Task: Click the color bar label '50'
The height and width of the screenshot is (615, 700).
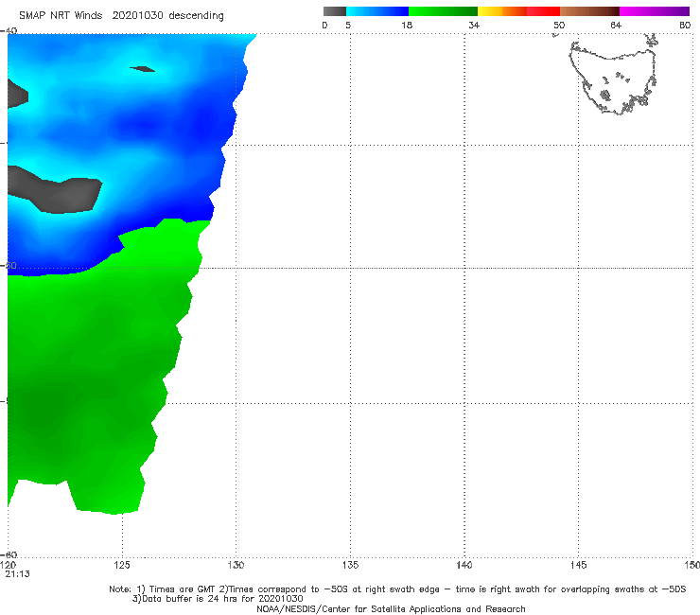Action: click(559, 25)
